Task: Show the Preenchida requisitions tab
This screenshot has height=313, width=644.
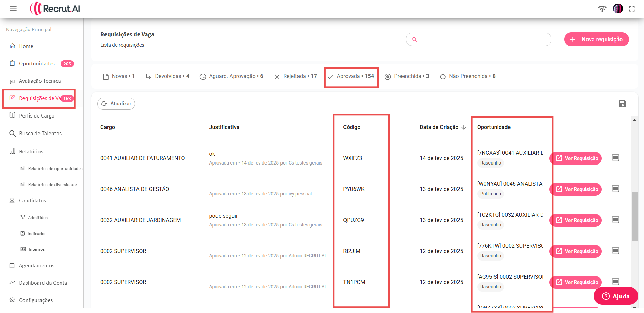Action: pos(407,76)
